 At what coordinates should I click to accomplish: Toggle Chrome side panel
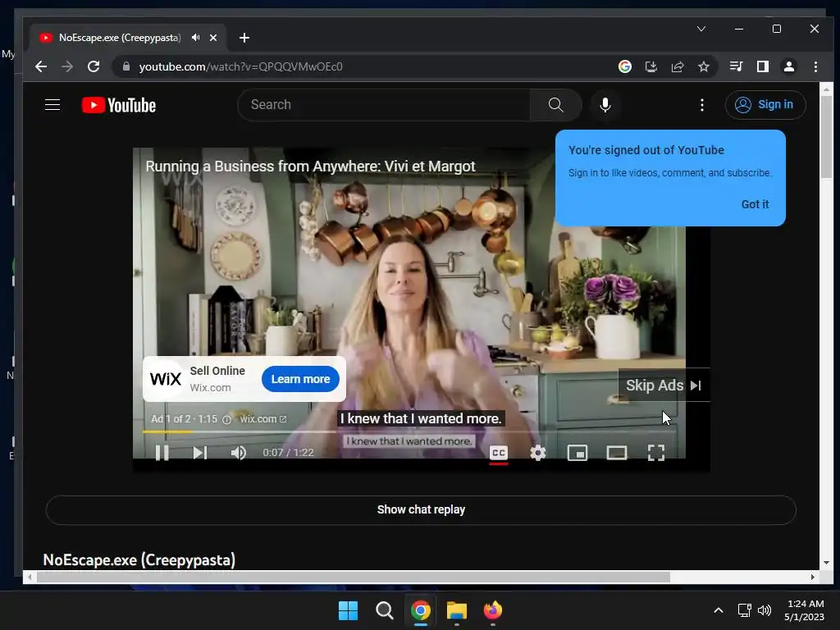point(762,66)
